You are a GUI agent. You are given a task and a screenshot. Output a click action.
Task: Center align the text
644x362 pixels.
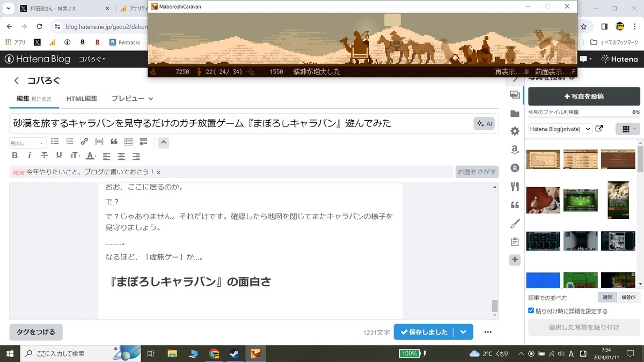[121, 156]
